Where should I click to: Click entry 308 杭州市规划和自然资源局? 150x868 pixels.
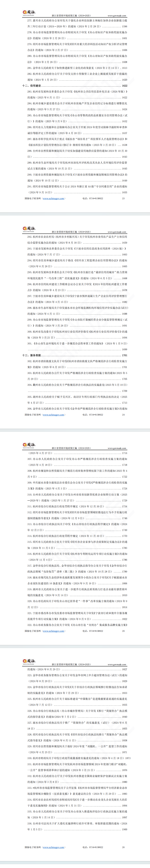click(77, 474)
